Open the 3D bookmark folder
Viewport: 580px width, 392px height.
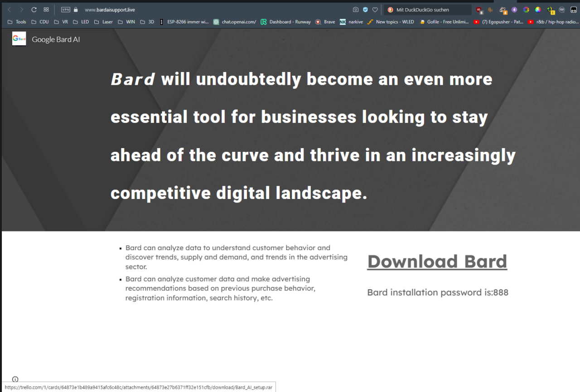pyautogui.click(x=147, y=22)
